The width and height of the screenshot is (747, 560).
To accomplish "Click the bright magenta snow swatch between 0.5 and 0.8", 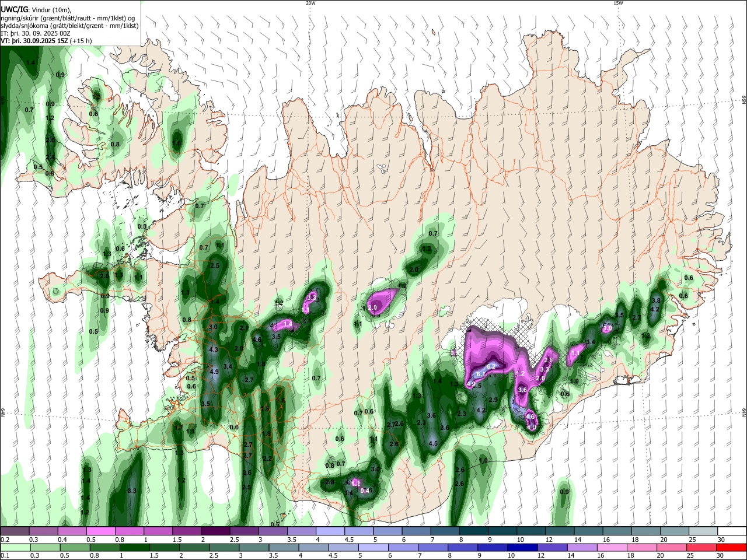I will (x=100, y=531).
